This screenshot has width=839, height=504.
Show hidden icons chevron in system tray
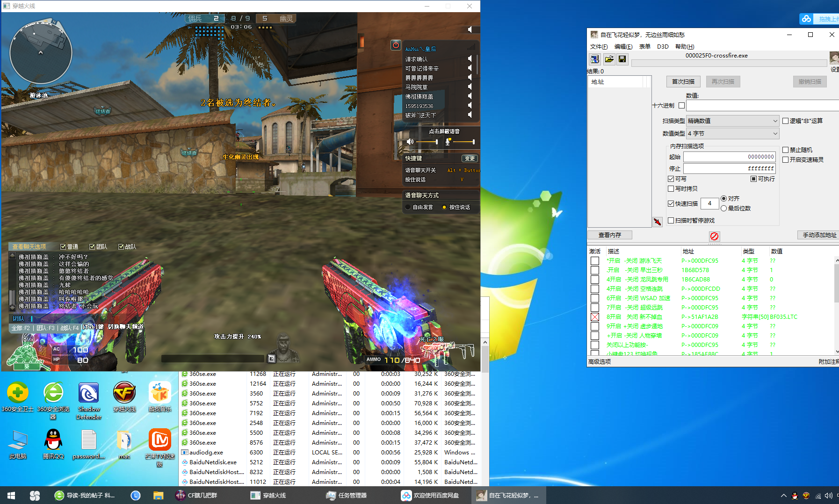pyautogui.click(x=783, y=496)
